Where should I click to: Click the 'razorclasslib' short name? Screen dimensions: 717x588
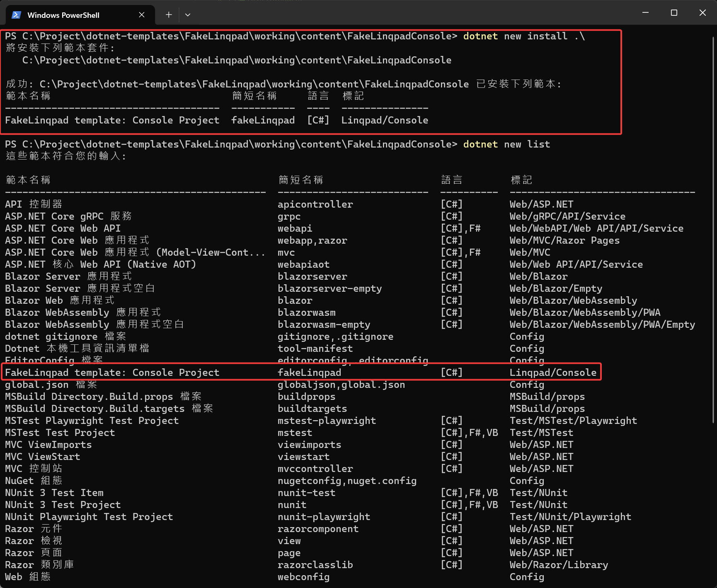315,565
